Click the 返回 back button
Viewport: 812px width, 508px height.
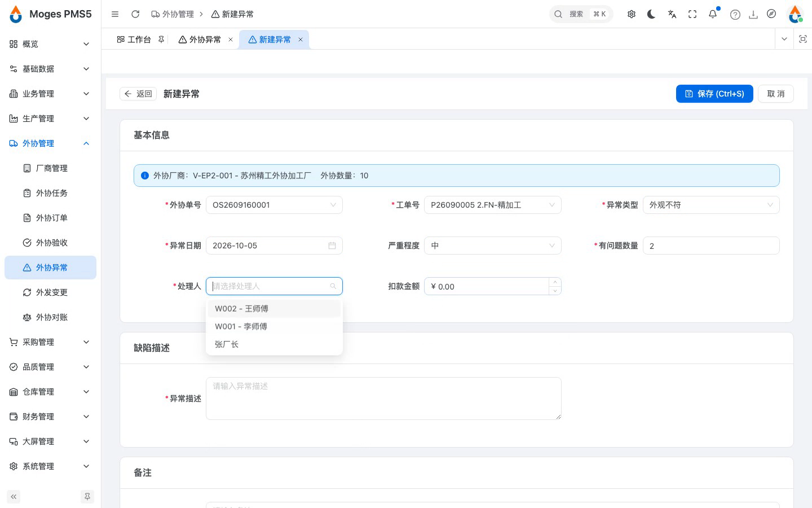138,94
